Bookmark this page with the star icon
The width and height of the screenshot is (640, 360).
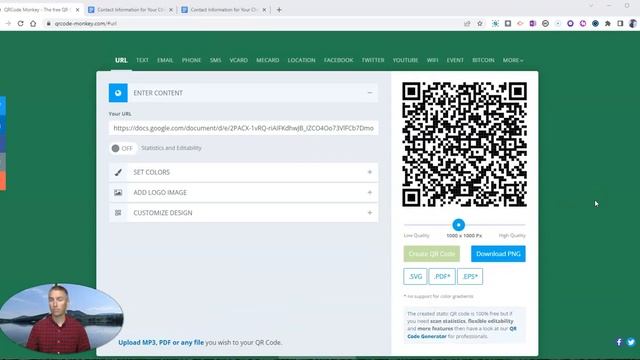pos(480,24)
